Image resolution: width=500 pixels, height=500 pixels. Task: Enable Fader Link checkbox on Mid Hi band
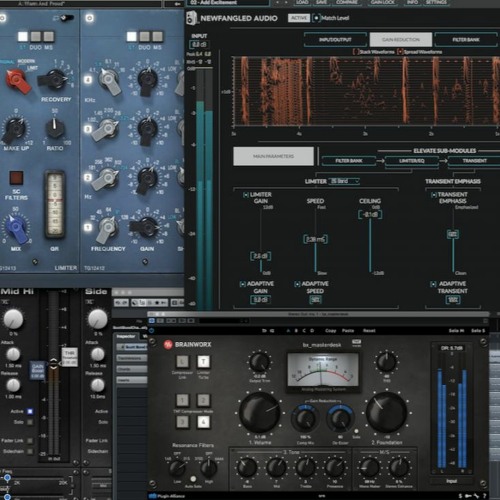point(30,441)
